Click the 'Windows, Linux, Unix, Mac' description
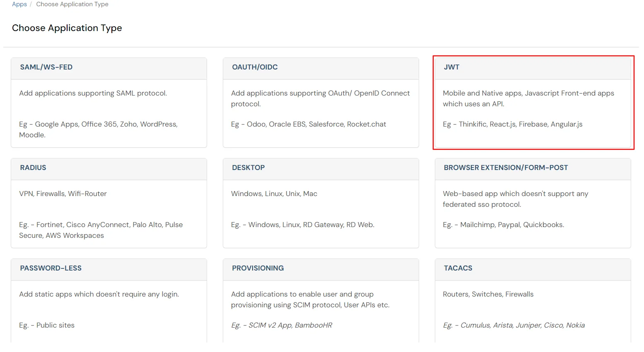The image size is (644, 352). (274, 194)
